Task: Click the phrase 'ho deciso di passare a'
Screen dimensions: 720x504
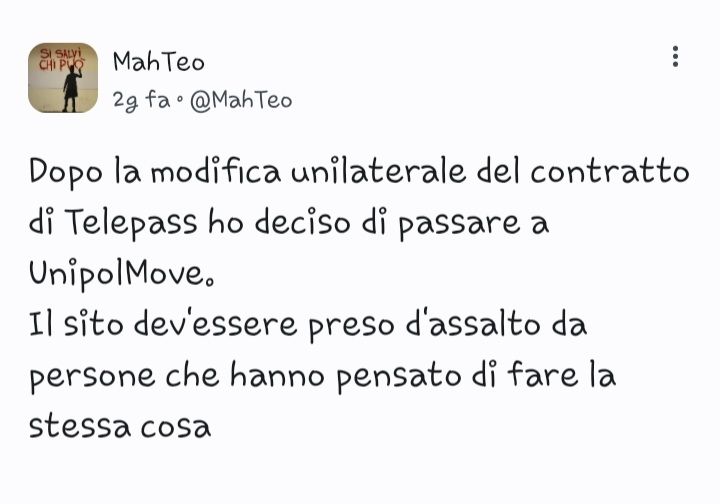Action: coord(378,224)
